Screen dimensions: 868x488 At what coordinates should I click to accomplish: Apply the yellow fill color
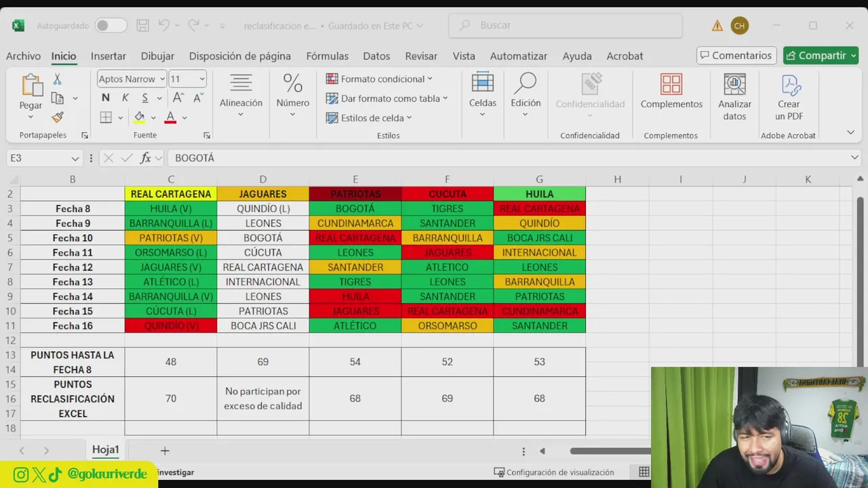tap(139, 117)
